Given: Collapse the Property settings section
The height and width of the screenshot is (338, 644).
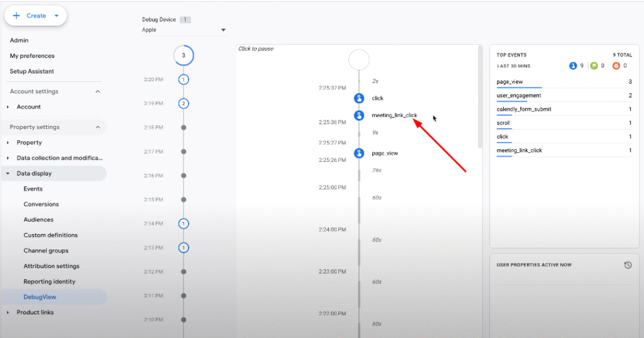Looking at the screenshot, I should (x=97, y=127).
